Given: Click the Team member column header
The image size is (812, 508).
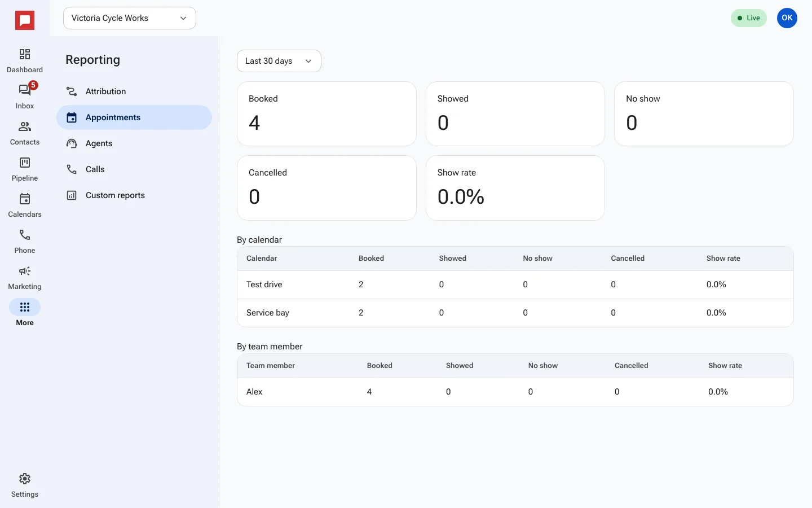Looking at the screenshot, I should point(271,366).
